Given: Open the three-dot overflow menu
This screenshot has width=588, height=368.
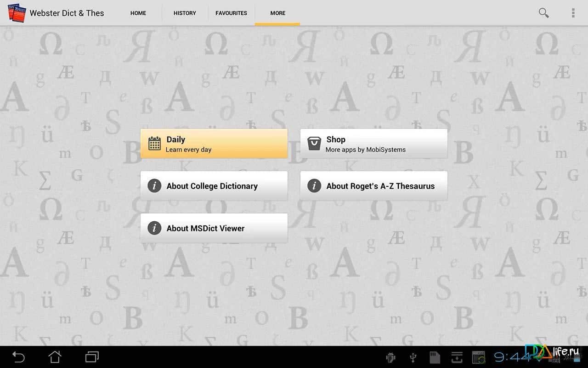Looking at the screenshot, I should click(x=573, y=13).
